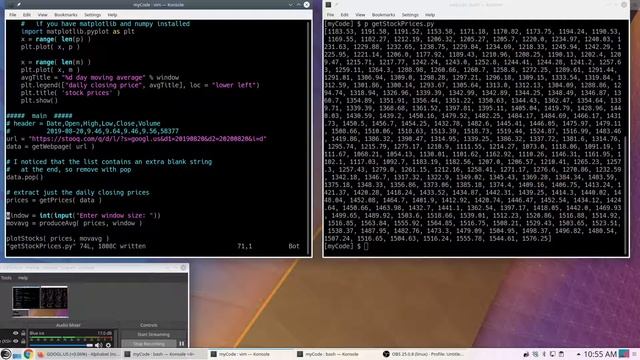640x360 pixels.
Task: Open the vim Konsole titlebar dropdown arrow
Action: tap(290, 4)
